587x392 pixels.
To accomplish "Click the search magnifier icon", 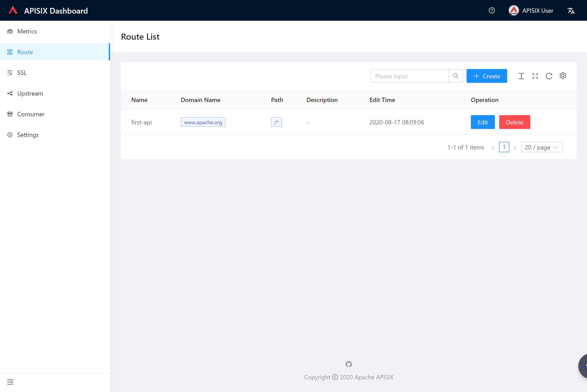I will 455,76.
